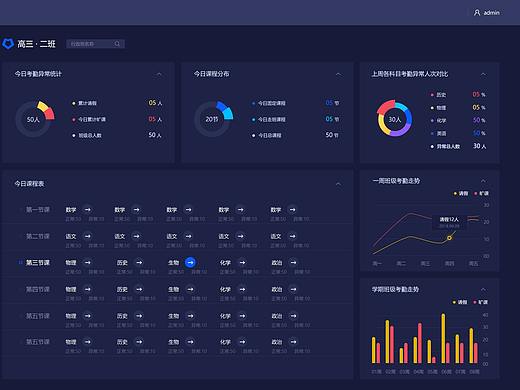This screenshot has width=520, height=390.
Task: Click yellow segment of the 50人 donut
Action: (42, 106)
